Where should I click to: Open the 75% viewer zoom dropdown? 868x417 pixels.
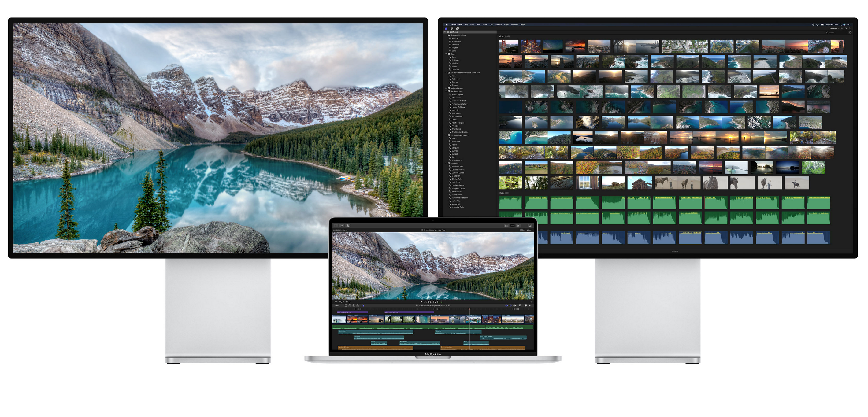[523, 230]
